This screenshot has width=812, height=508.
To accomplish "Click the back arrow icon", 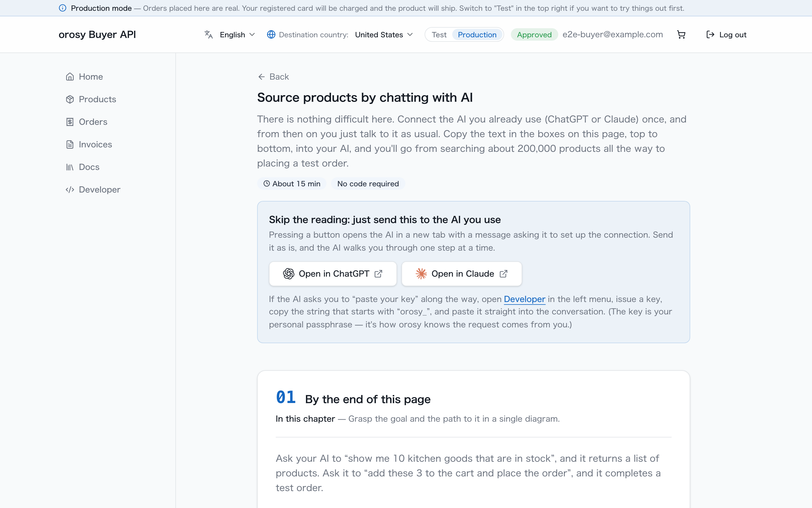I will point(261,76).
